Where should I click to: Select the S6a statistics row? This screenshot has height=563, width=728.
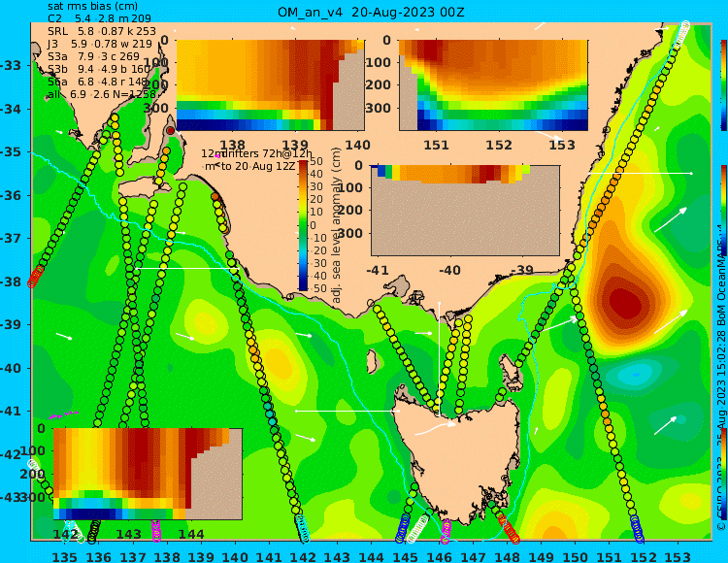coord(97,83)
